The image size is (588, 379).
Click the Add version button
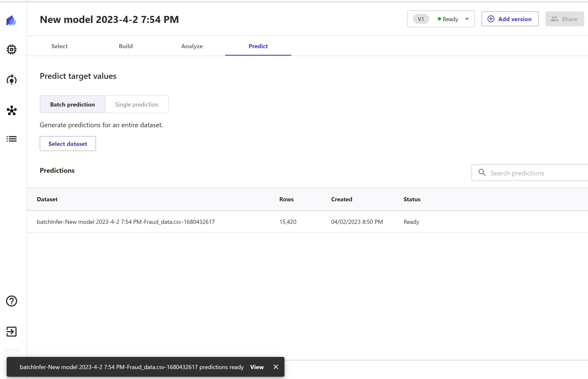coord(510,19)
